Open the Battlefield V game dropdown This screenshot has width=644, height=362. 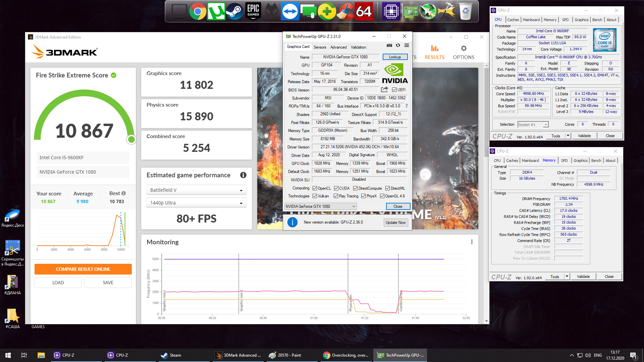(197, 190)
